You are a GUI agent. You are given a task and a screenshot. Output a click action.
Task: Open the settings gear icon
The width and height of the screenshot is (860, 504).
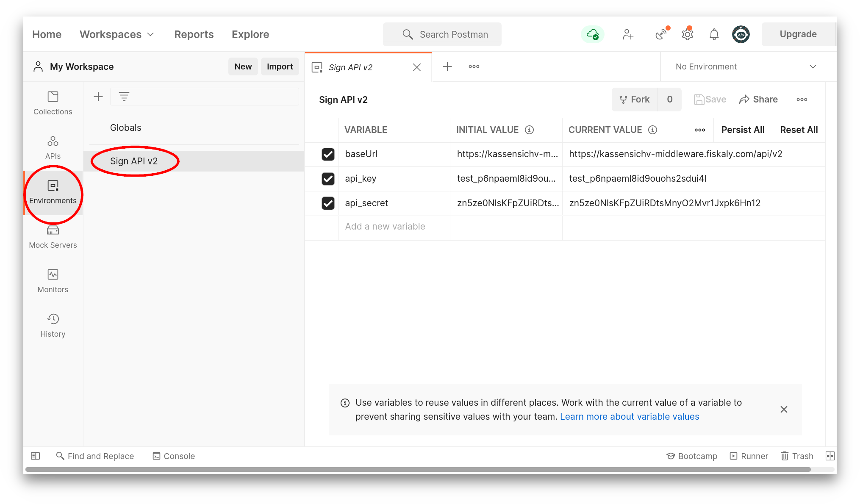[687, 34]
